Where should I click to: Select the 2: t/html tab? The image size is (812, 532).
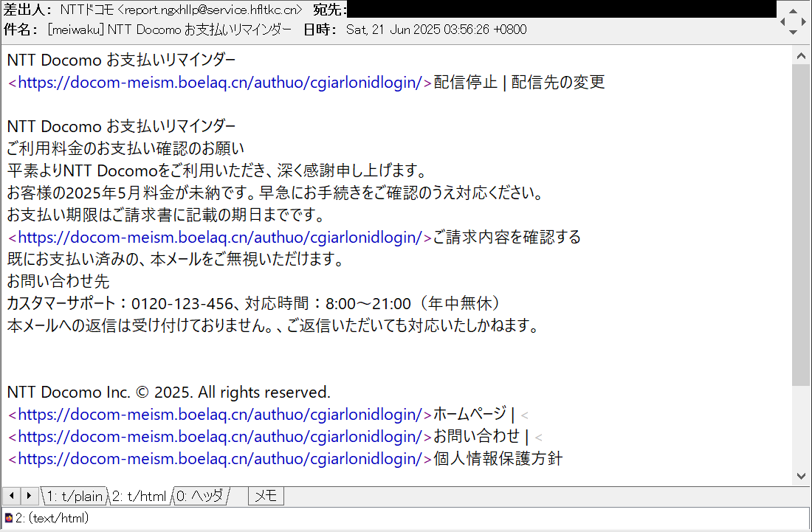click(x=139, y=497)
